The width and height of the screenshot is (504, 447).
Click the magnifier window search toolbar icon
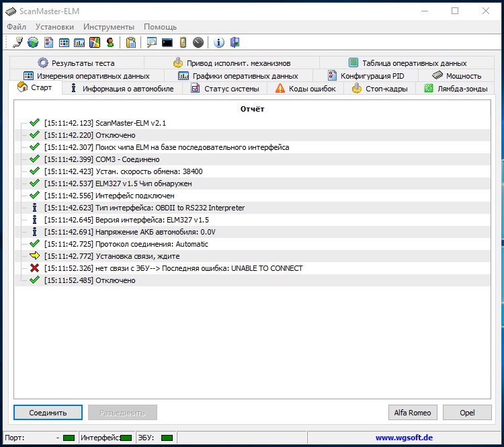(151, 42)
